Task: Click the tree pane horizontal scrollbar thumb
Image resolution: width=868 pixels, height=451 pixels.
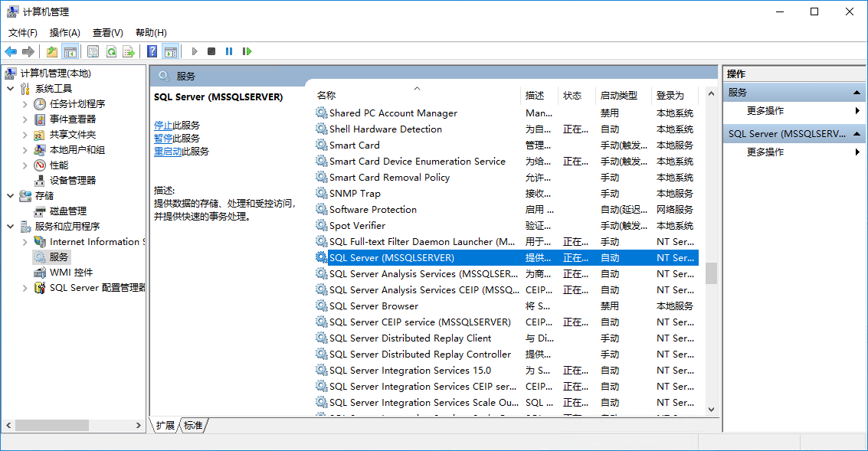Action: [x=52, y=425]
